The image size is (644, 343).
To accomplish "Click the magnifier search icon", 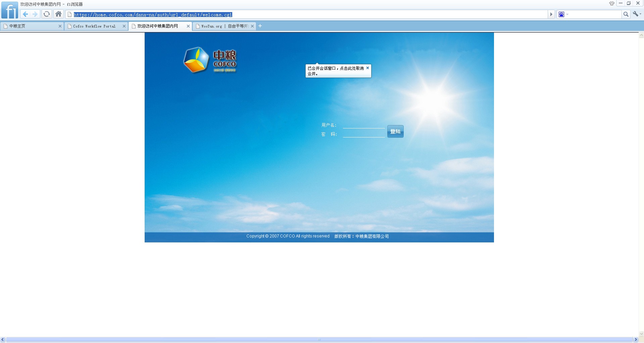I will point(626,14).
